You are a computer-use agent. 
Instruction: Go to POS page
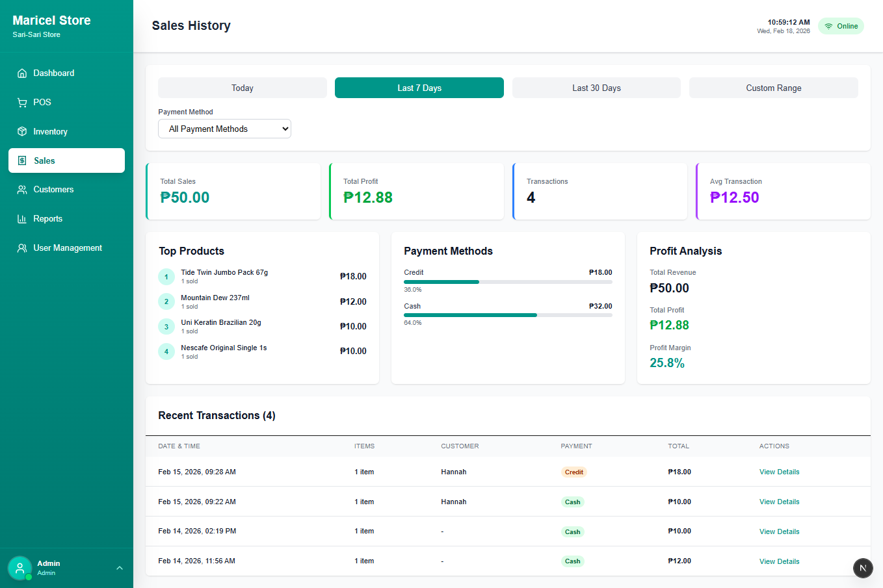pyautogui.click(x=66, y=103)
